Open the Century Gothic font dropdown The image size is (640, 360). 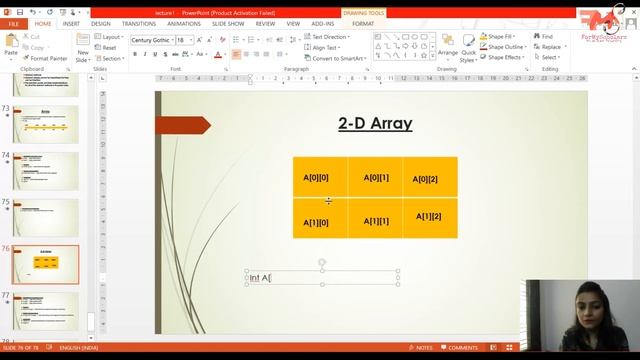tap(173, 40)
